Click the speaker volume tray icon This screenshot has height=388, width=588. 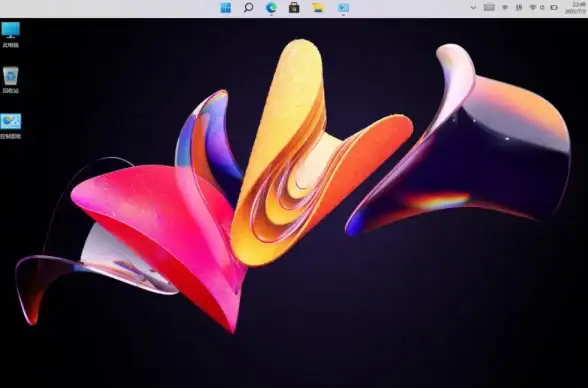pyautogui.click(x=542, y=7)
